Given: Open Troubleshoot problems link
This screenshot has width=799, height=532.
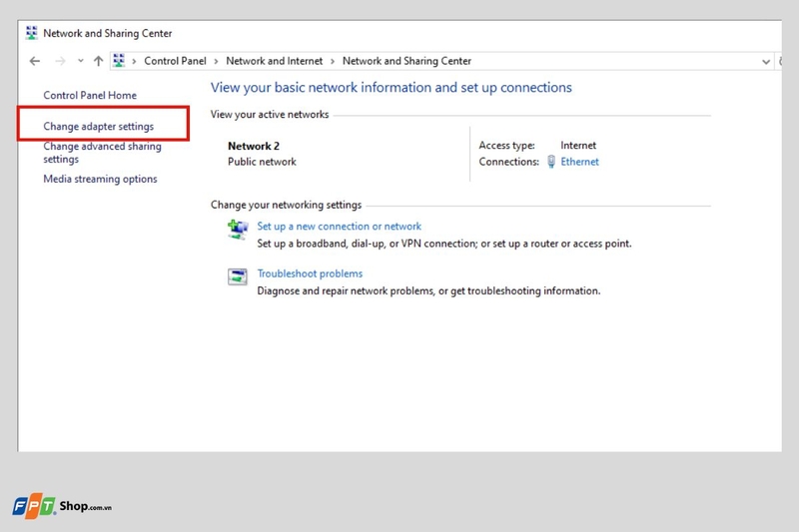Looking at the screenshot, I should coord(310,273).
